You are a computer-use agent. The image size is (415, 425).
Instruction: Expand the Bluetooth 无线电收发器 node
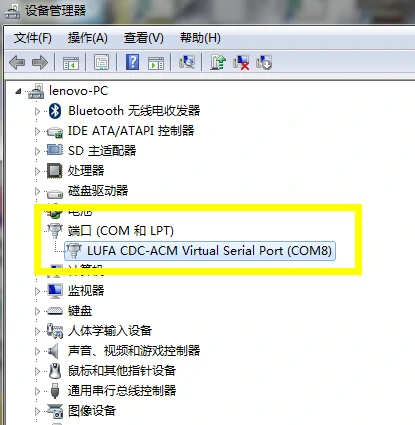37,111
